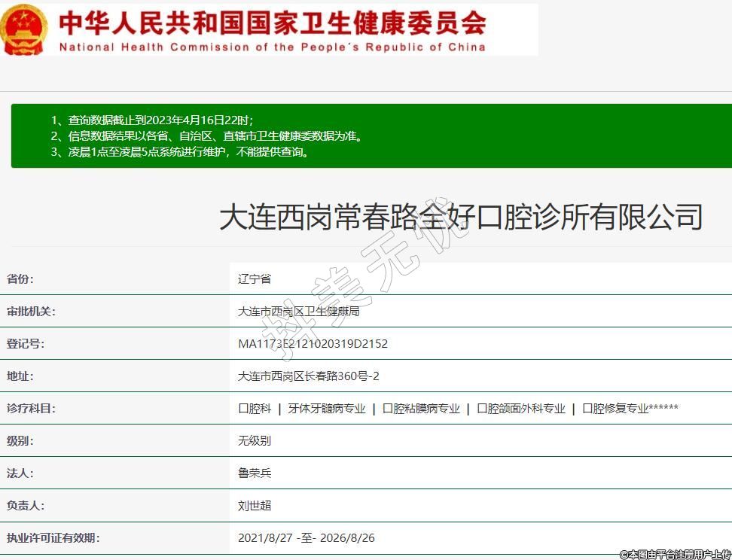
Task: Click the registration number MA1173E2121020319D2152
Action: click(x=313, y=344)
